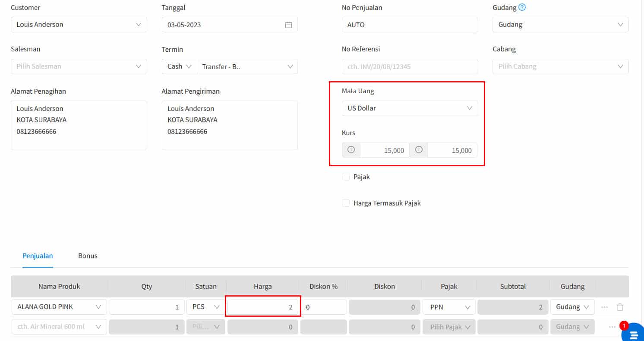This screenshot has height=341, width=644.
Task: Click the Harga field showing 2
Action: point(263,307)
